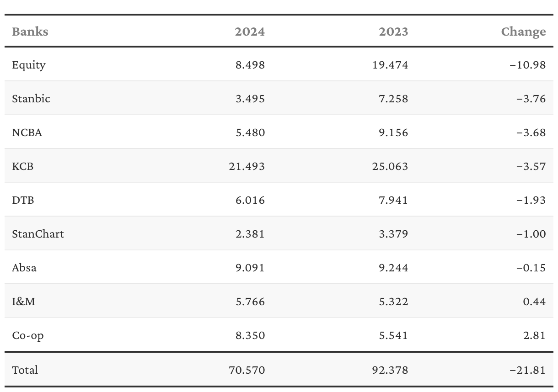Image resolution: width=558 pixels, height=392 pixels.
Task: Click the Banks column header
Action: click(30, 32)
